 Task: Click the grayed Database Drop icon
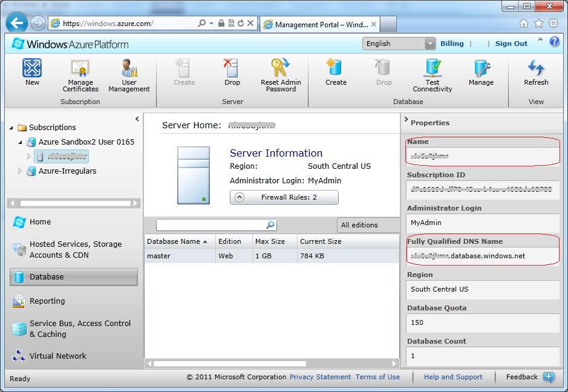point(384,68)
